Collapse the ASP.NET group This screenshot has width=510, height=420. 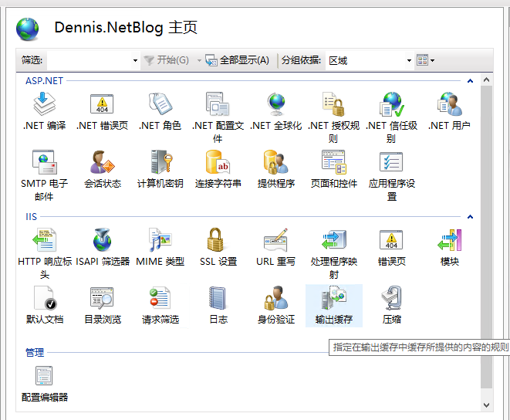pos(470,81)
